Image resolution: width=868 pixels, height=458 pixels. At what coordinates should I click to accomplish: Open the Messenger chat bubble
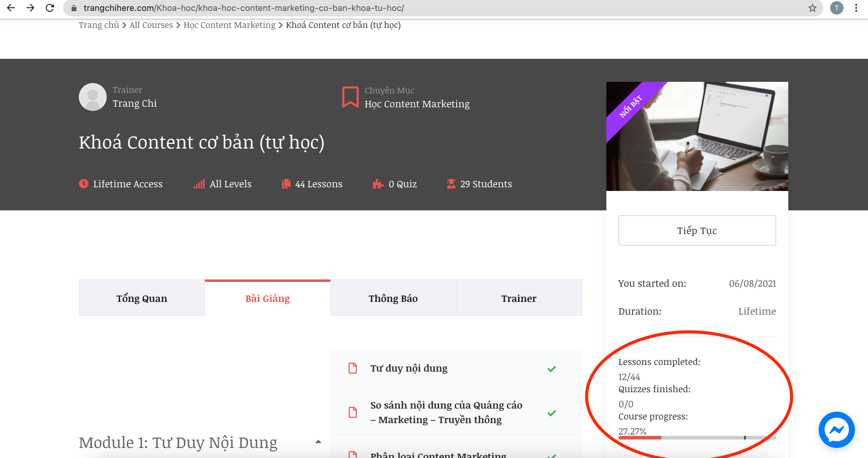click(x=836, y=430)
